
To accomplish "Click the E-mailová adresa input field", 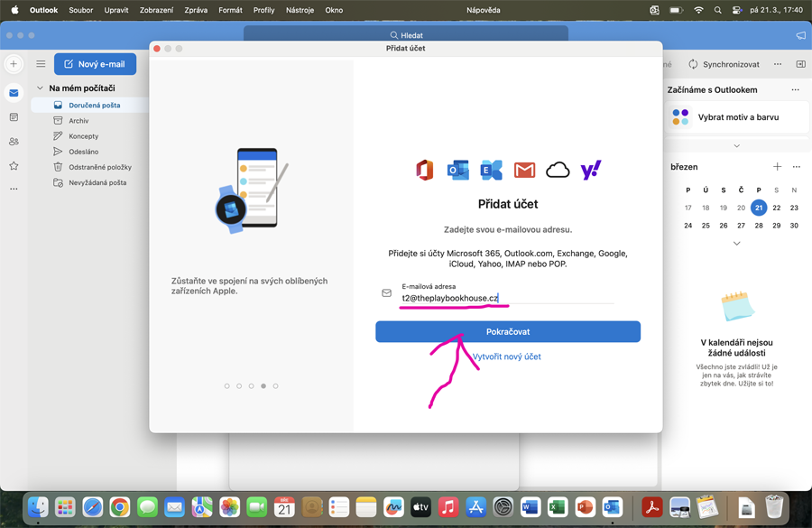I will click(x=505, y=298).
